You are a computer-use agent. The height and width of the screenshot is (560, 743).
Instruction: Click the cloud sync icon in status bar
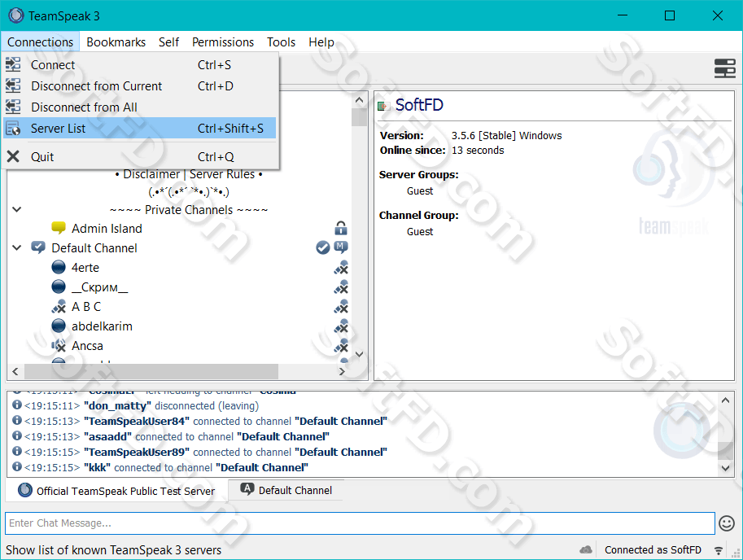click(586, 549)
